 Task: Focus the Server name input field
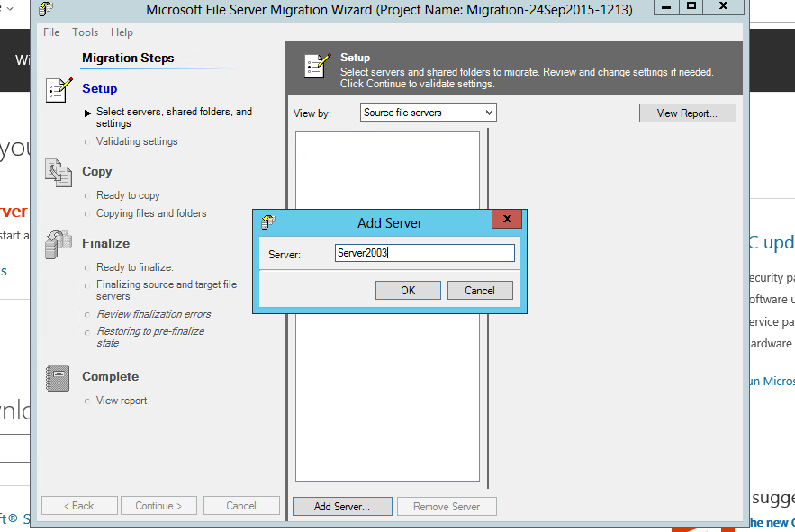(425, 253)
